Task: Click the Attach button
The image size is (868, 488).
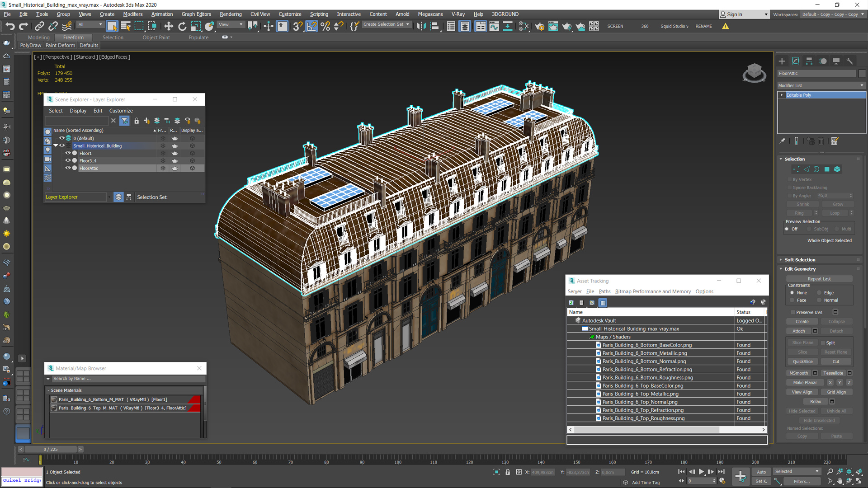Action: click(x=799, y=331)
